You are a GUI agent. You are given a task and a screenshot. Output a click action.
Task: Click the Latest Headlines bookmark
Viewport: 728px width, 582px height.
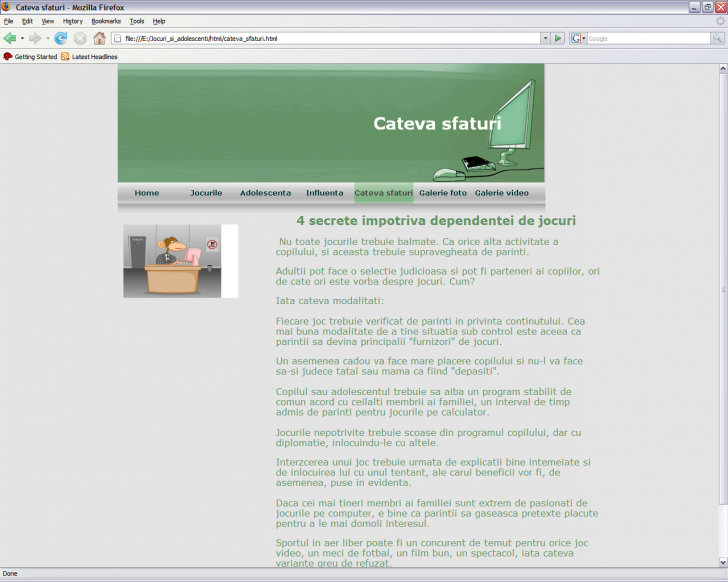pyautogui.click(x=90, y=57)
